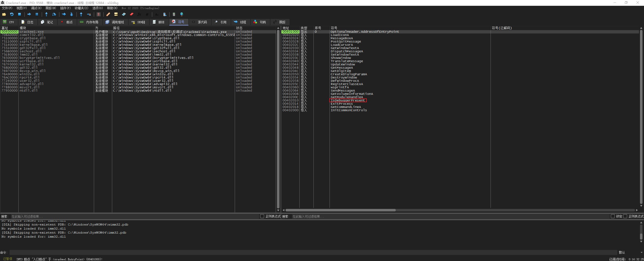Click the symbol list horizontal scrollbar
The image size is (644, 261).
pos(340,210)
